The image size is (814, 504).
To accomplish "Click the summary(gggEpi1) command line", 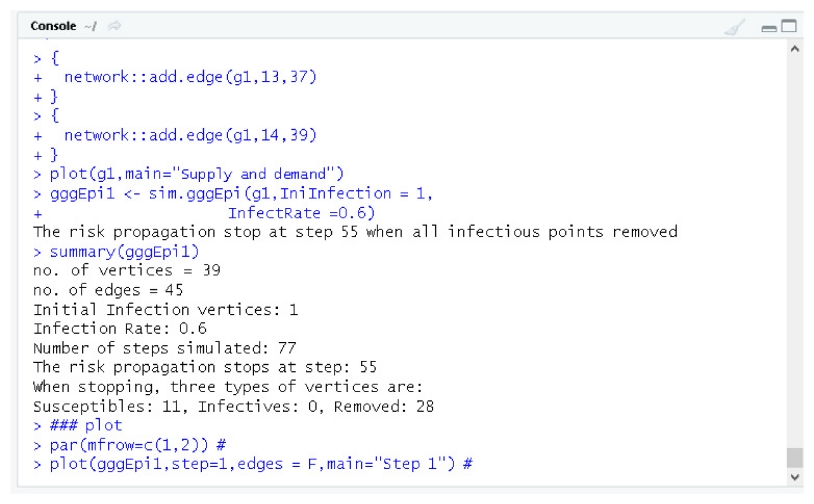I will point(124,252).
